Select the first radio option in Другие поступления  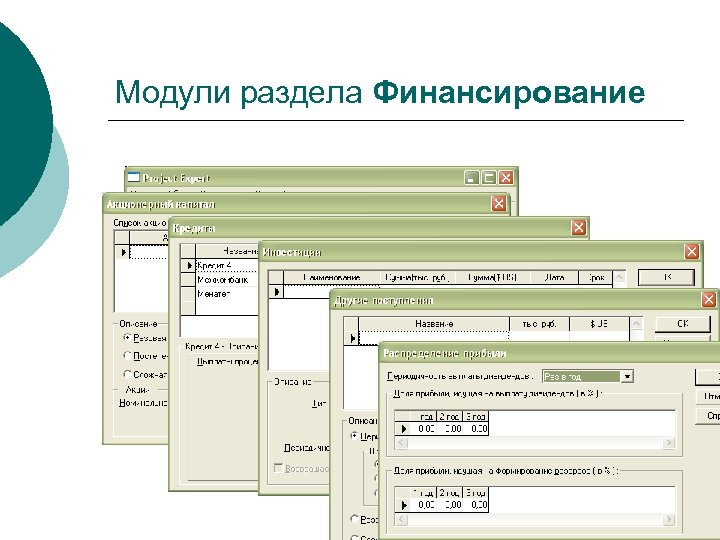coord(354,436)
